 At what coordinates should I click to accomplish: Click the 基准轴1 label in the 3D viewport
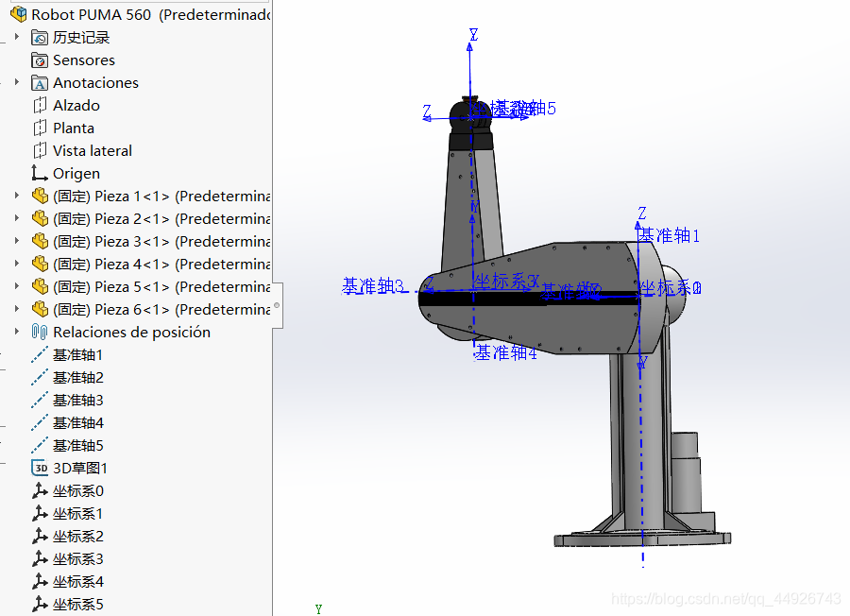(669, 235)
